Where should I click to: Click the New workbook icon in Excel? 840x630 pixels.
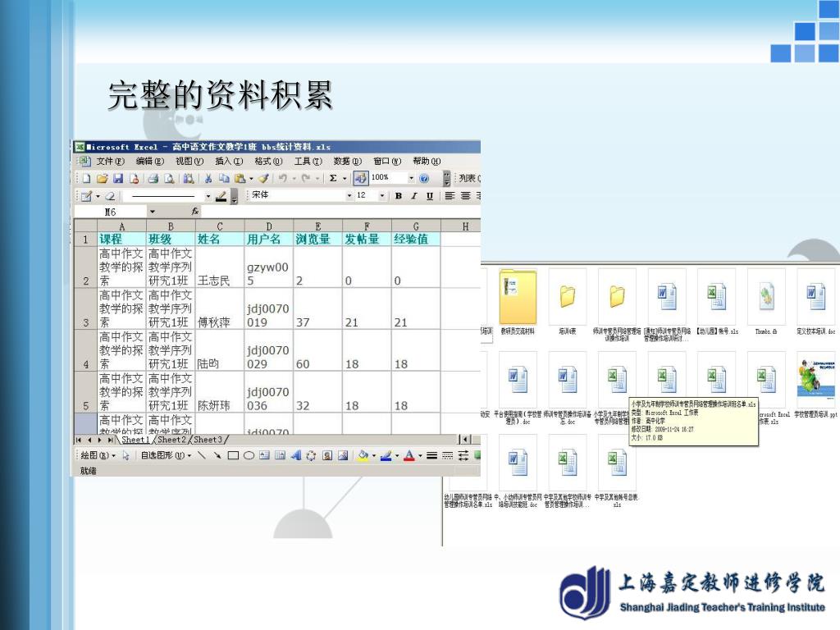coord(86,178)
